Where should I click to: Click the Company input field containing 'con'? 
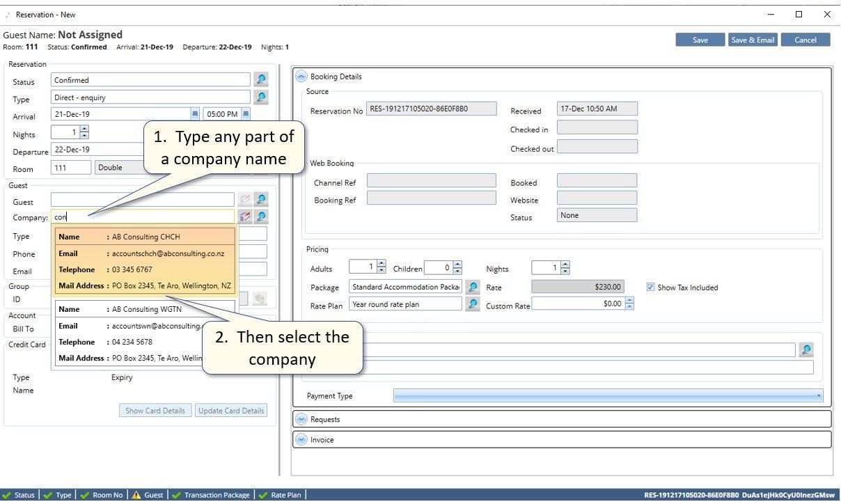(x=143, y=216)
